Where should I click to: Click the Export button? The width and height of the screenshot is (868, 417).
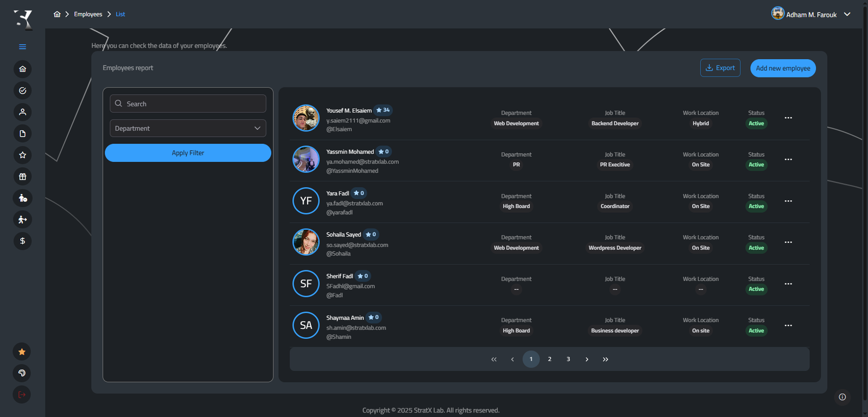720,68
